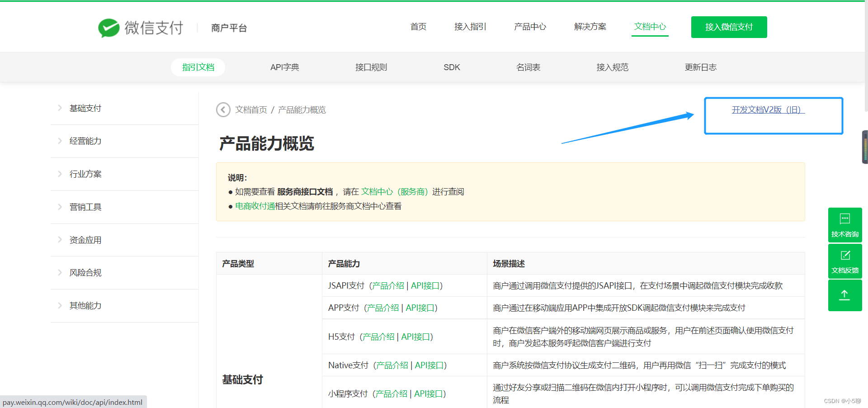Click the green 接入微信支付 button
868x408 pixels.
[x=729, y=27]
